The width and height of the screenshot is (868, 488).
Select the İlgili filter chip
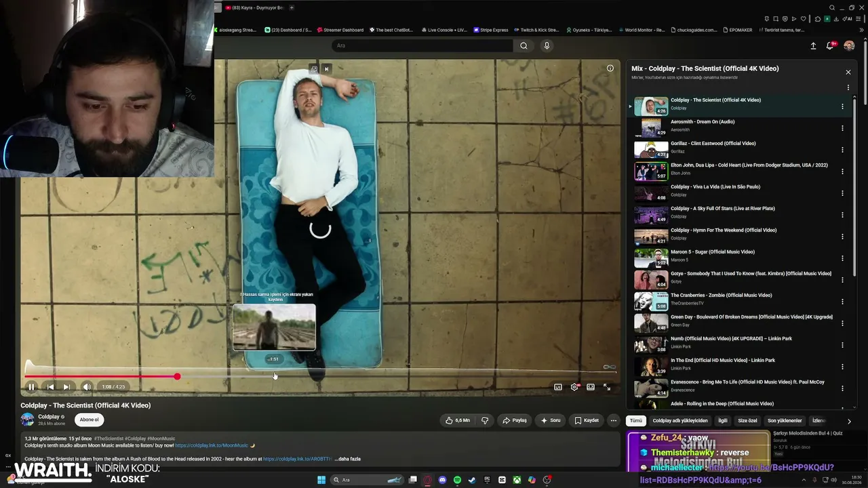[723, 421]
